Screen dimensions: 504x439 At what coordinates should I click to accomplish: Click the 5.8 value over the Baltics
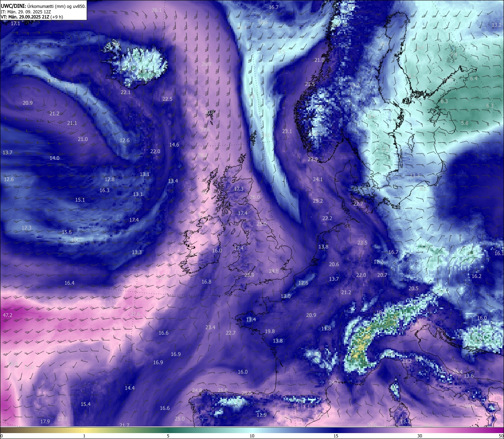point(465,123)
